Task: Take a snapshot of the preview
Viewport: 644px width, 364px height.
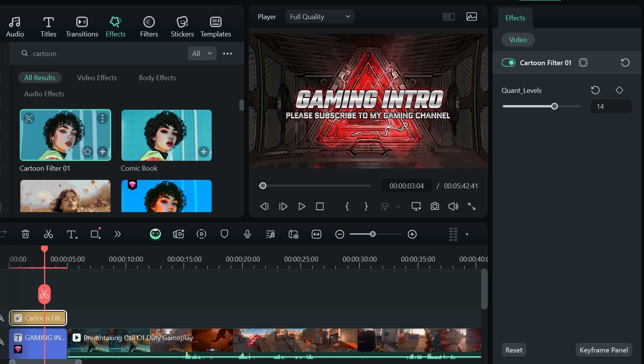Action: [x=435, y=206]
